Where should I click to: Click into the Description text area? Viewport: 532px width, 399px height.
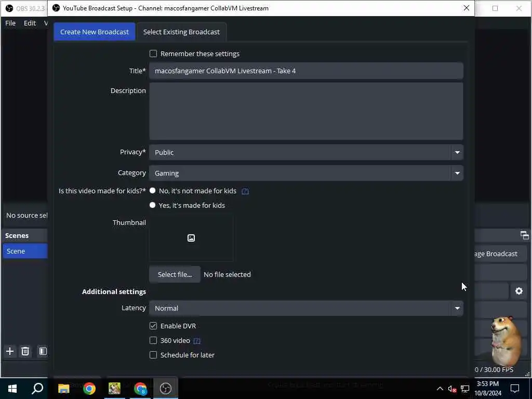306,111
